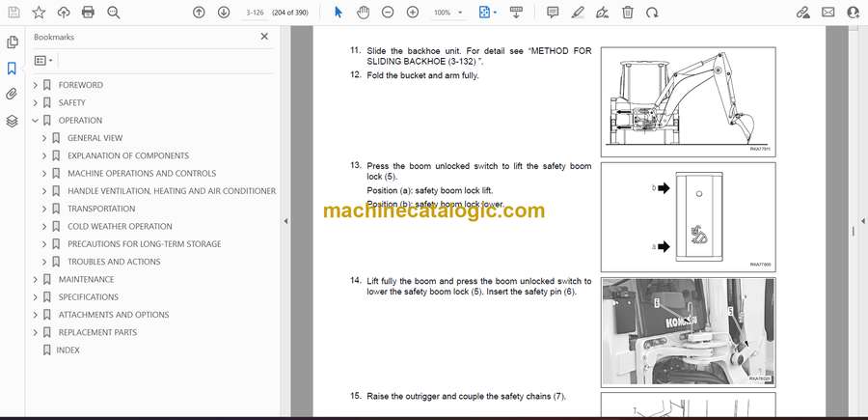The height and width of the screenshot is (420, 868).
Task: Open FOREWORD bookmark section
Action: click(x=81, y=85)
